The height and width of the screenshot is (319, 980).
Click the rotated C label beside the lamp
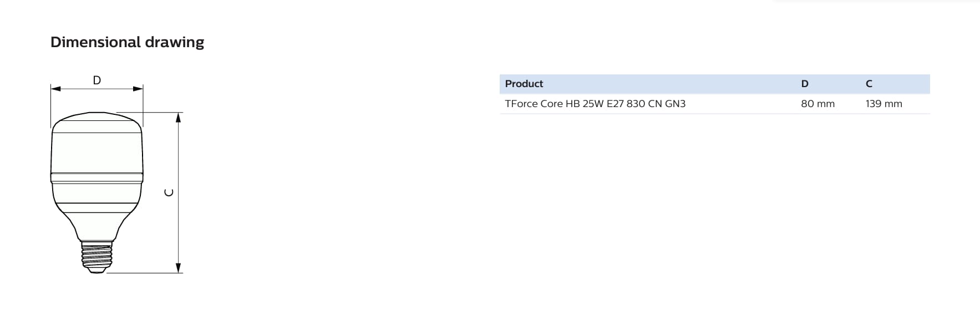point(169,193)
